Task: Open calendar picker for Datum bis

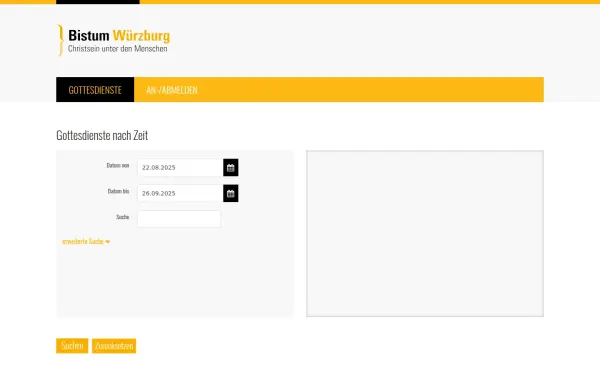Action: click(230, 193)
